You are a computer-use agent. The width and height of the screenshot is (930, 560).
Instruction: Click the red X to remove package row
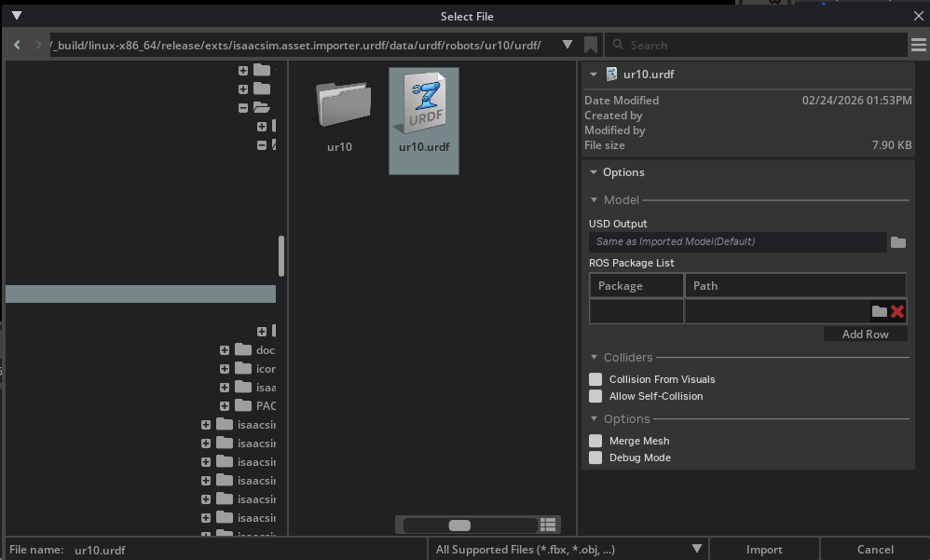(x=897, y=311)
